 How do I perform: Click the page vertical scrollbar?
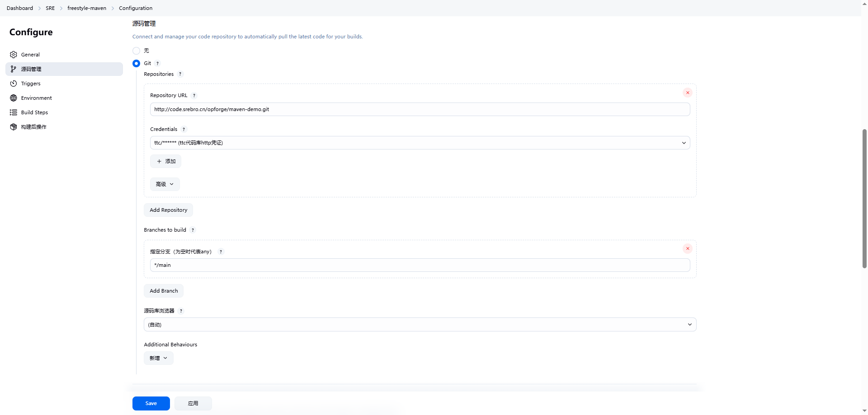(x=864, y=199)
